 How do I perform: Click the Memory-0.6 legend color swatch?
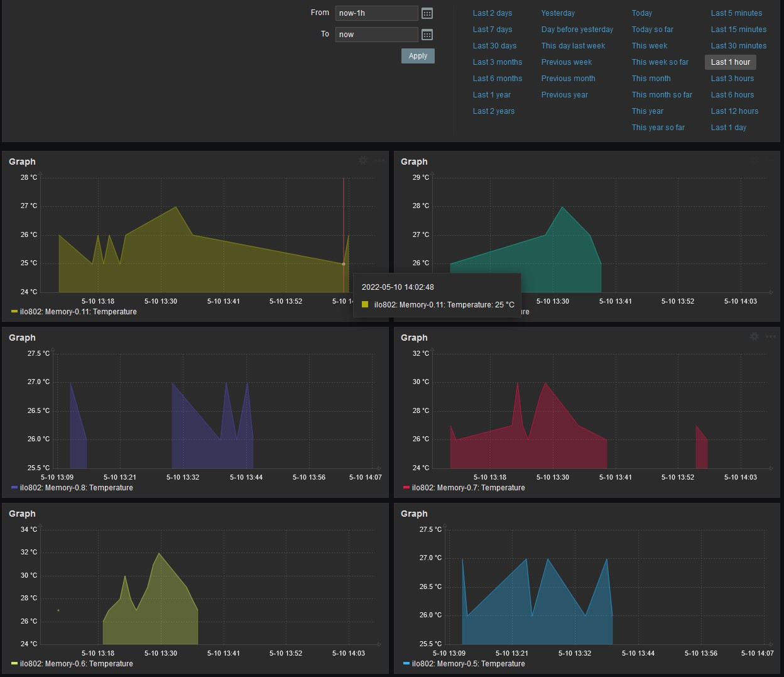point(14,664)
